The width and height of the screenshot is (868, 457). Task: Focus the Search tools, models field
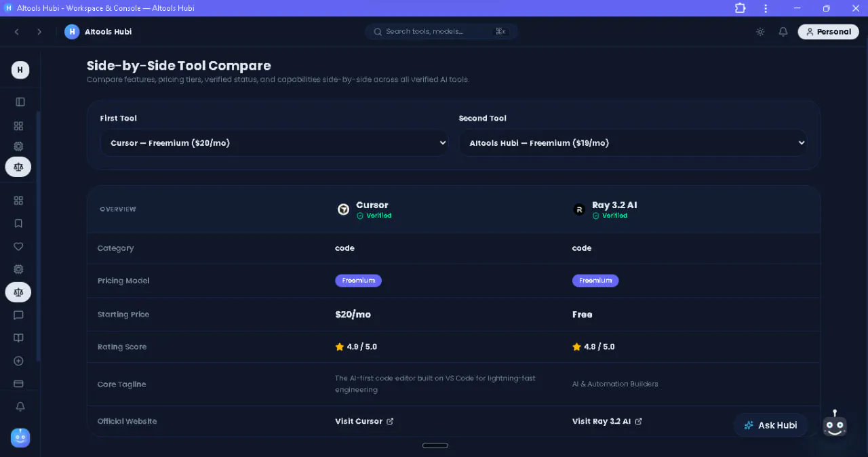click(x=441, y=31)
